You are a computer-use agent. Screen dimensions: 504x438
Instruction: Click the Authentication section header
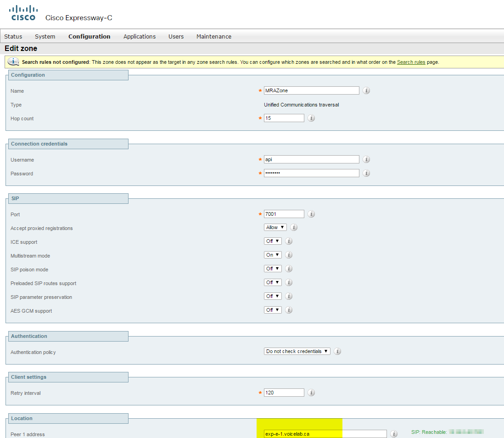tap(68, 336)
